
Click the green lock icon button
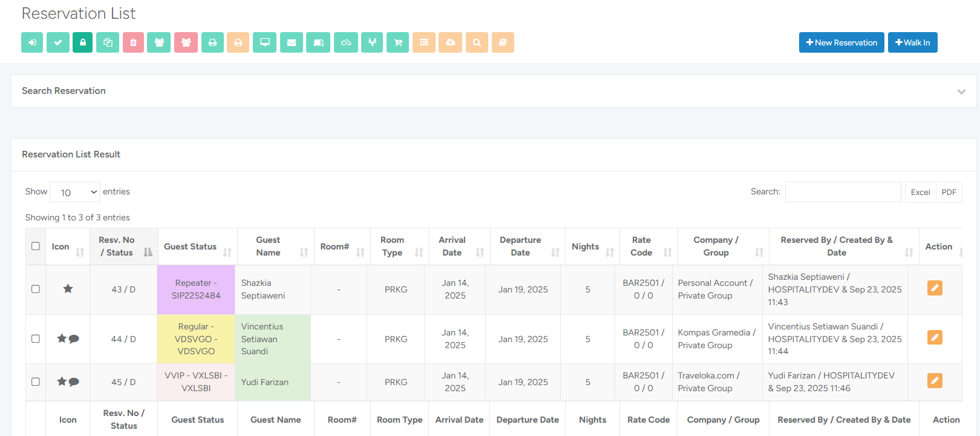tap(83, 42)
